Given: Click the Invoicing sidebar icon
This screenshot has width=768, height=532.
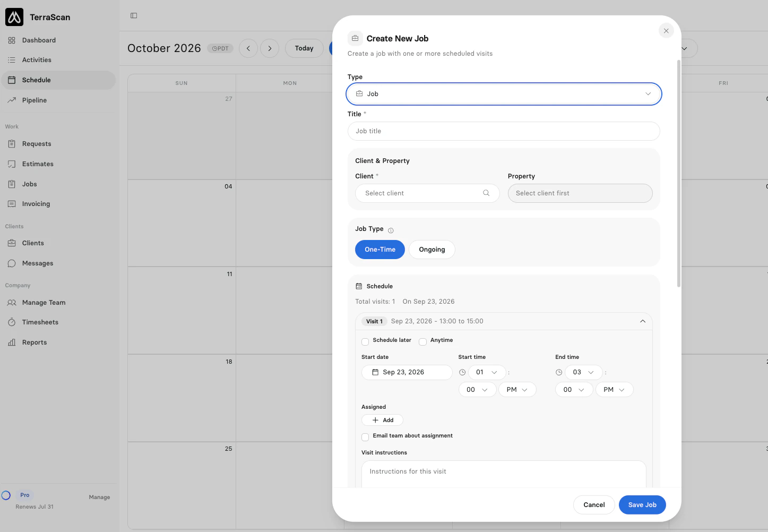Looking at the screenshot, I should (x=12, y=204).
